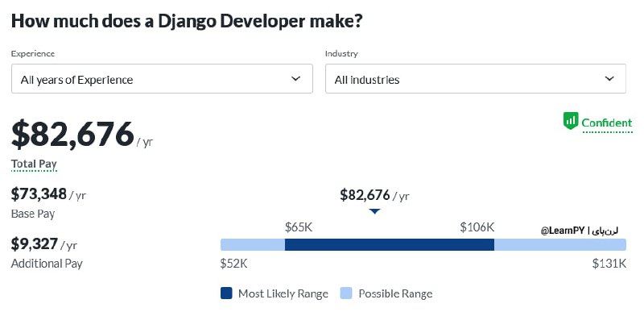Click the Most Likely Range legend text
The height and width of the screenshot is (312, 644).
[x=283, y=293]
